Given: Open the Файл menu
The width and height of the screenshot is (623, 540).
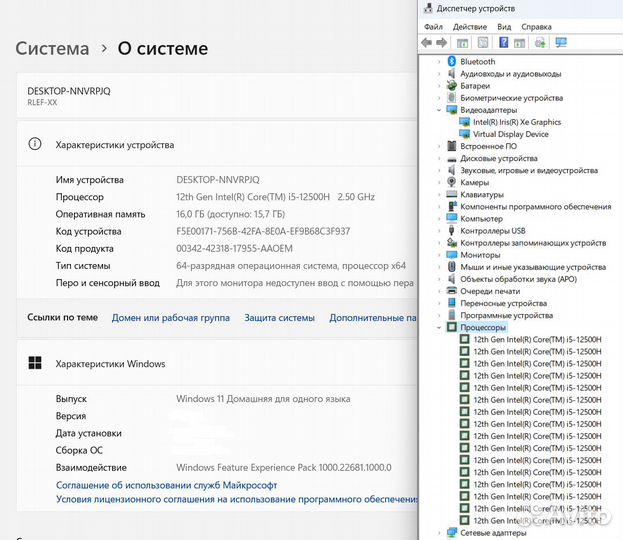Looking at the screenshot, I should click(433, 27).
